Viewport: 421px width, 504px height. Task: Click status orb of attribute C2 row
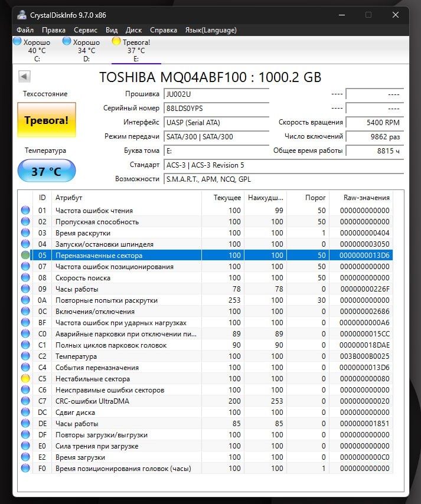[x=25, y=356]
